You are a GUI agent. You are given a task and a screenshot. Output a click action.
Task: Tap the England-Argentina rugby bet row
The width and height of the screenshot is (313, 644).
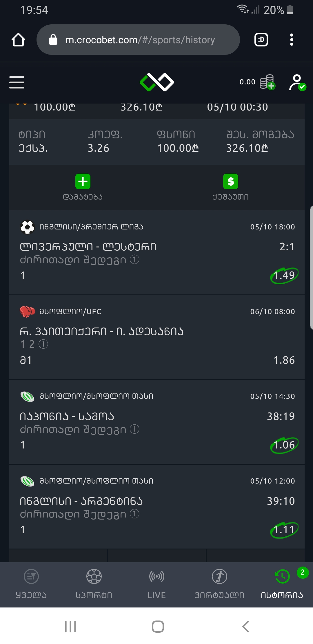[x=157, y=507]
